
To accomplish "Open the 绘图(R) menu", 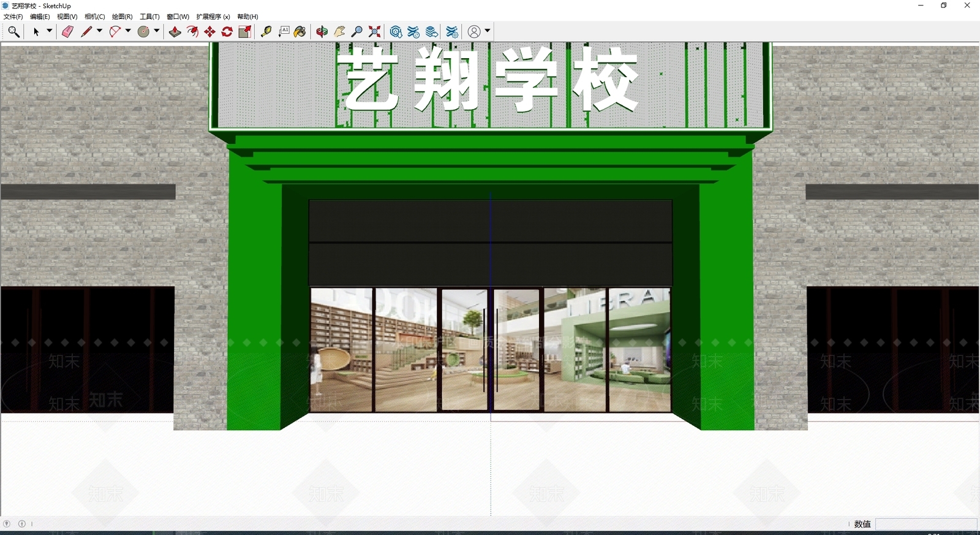I will pos(123,17).
